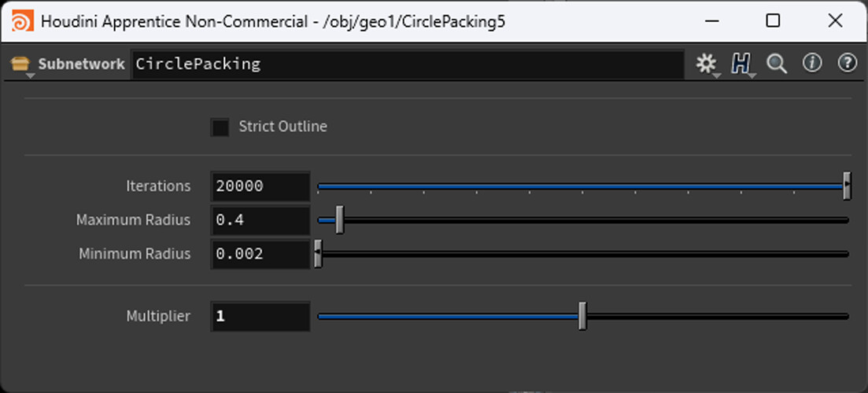Click the Multiplier slider handle

(582, 316)
